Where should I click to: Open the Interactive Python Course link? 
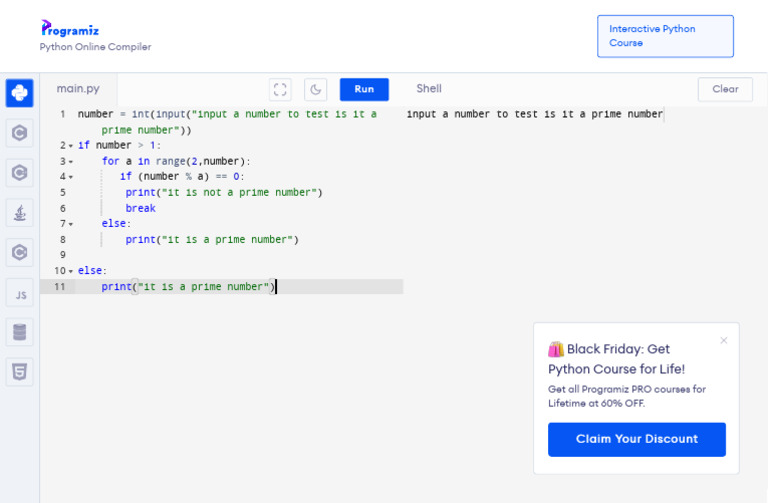[x=665, y=36]
